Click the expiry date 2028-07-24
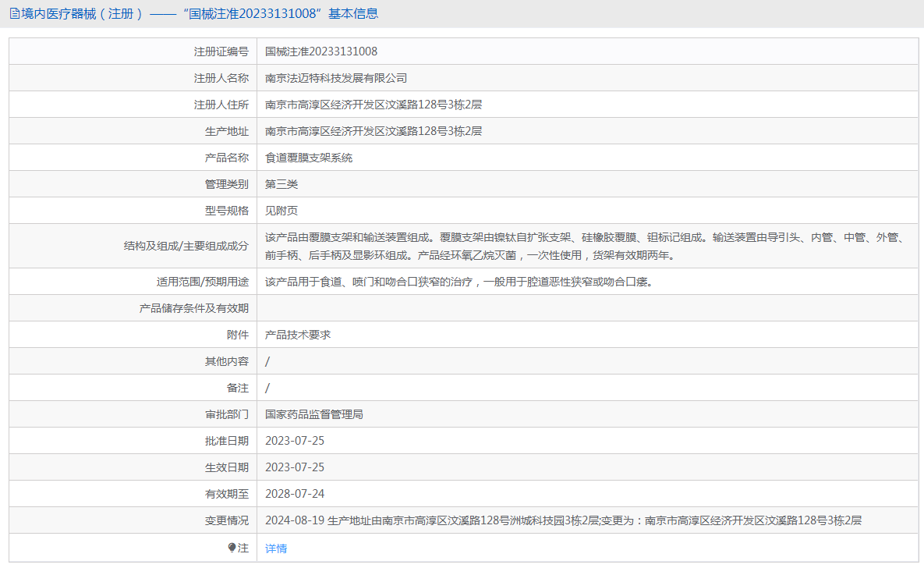Viewport: 924px width, 568px height. point(295,494)
